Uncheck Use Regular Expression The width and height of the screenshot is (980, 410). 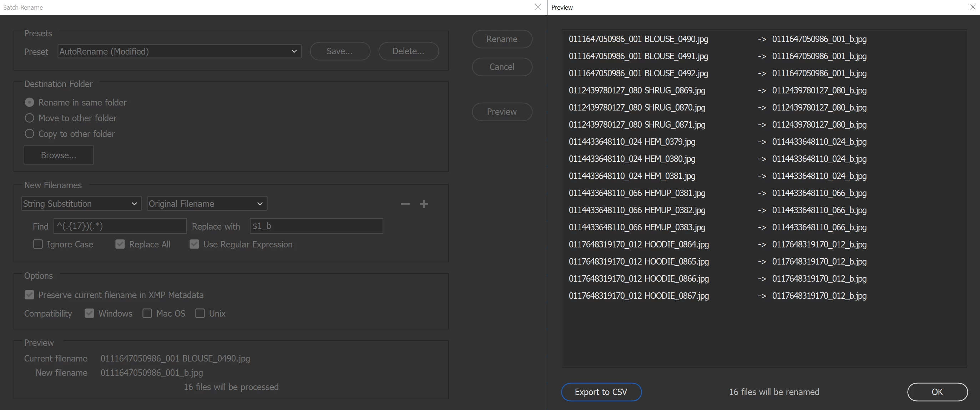tap(194, 244)
